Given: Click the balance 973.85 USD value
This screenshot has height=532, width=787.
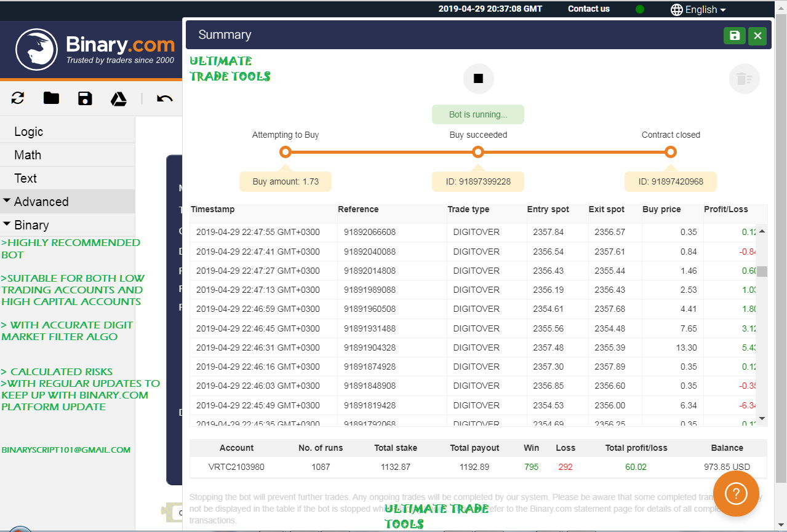Looking at the screenshot, I should 727,467.
